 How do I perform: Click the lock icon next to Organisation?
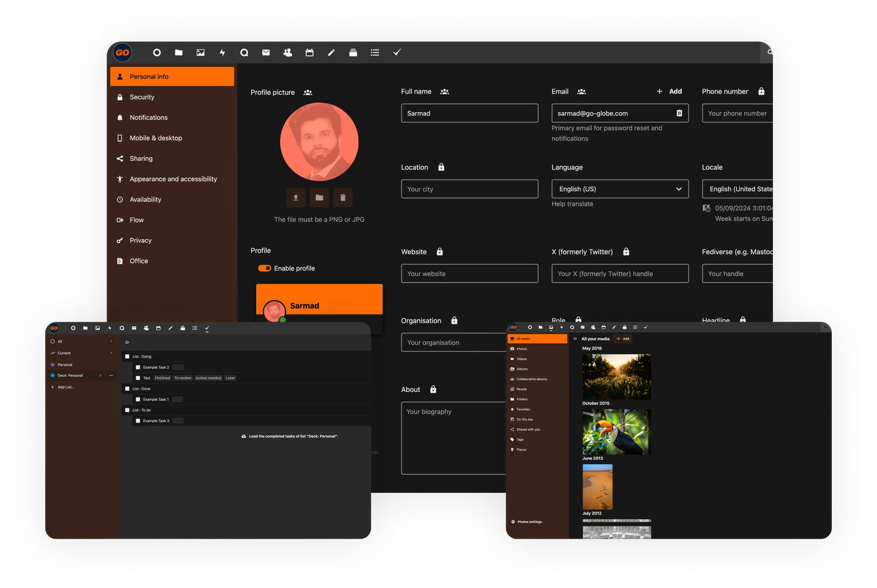pyautogui.click(x=454, y=321)
